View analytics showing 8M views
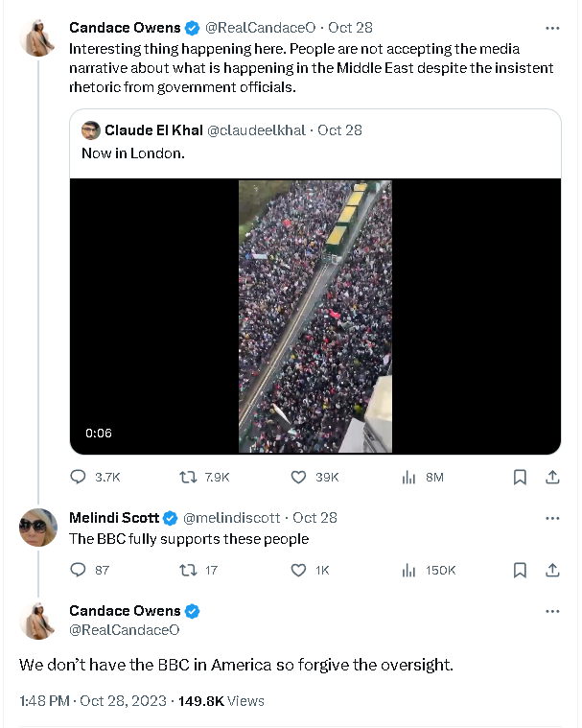The image size is (582, 728). [x=407, y=477]
